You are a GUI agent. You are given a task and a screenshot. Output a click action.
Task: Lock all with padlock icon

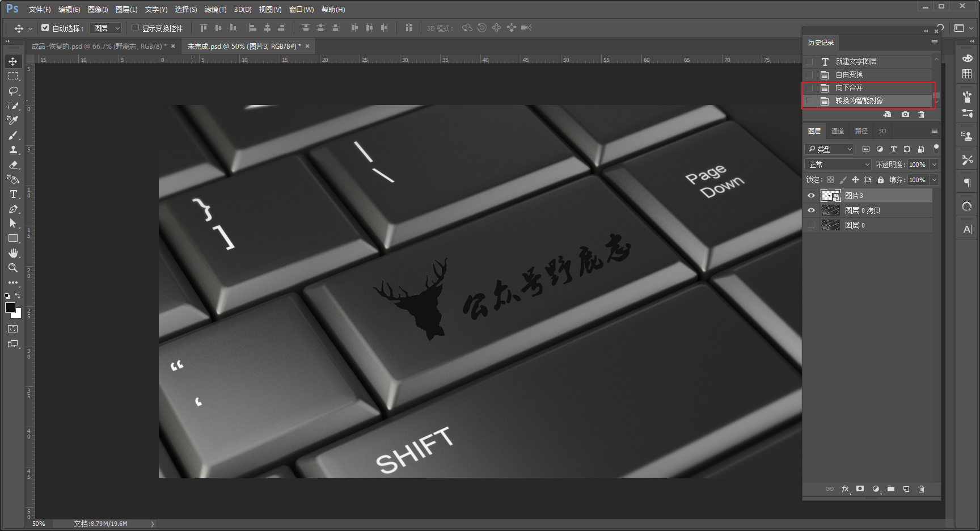click(881, 180)
